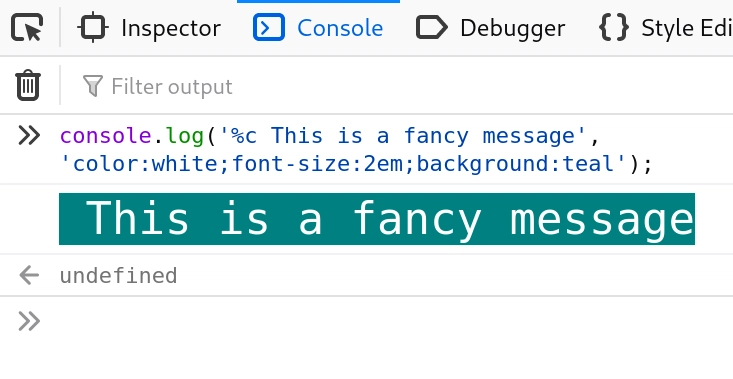
Task: Click the Console tab icon
Action: pyautogui.click(x=269, y=28)
